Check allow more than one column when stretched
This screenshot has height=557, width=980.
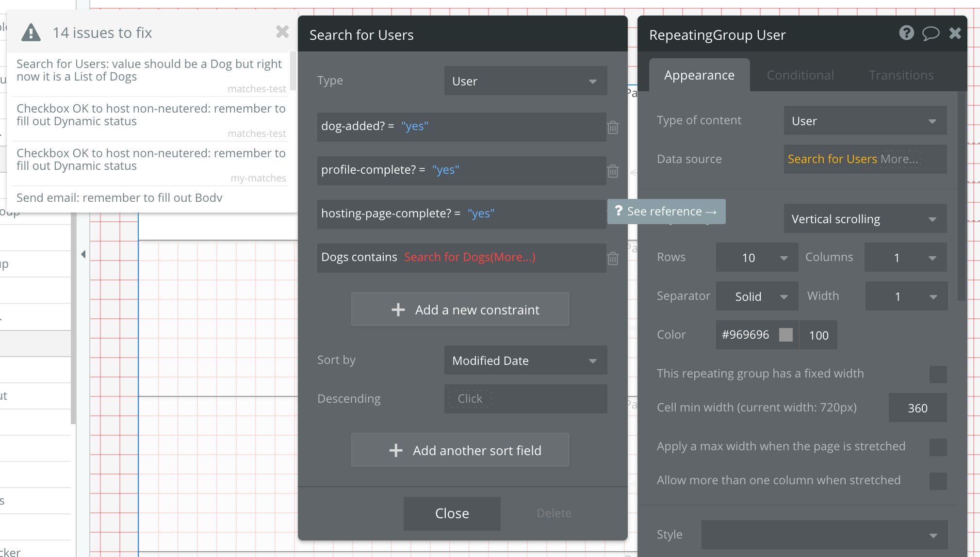pyautogui.click(x=938, y=481)
